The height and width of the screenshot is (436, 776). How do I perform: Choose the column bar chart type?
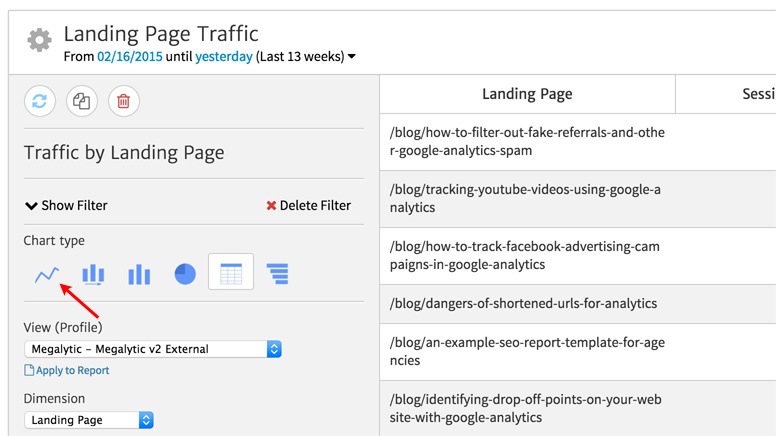click(x=139, y=274)
